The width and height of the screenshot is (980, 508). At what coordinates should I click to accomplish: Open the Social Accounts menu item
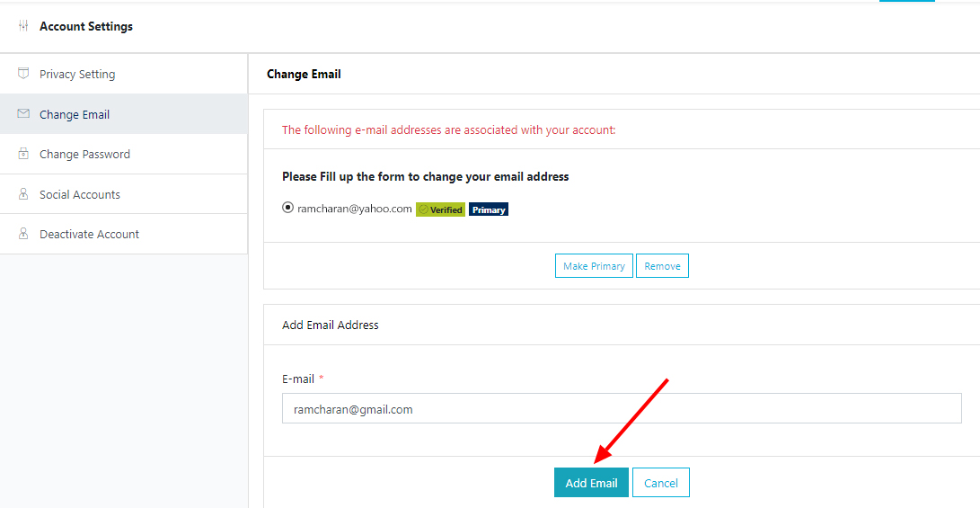coord(80,195)
